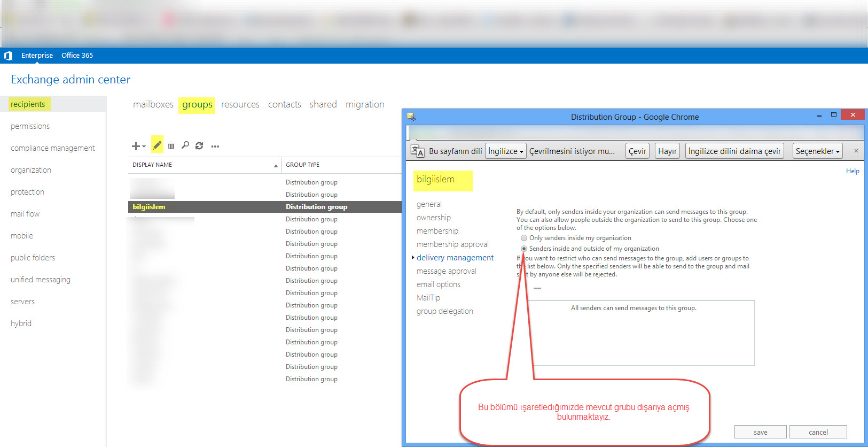Click the refresh icon in groups toolbar

pos(199,145)
